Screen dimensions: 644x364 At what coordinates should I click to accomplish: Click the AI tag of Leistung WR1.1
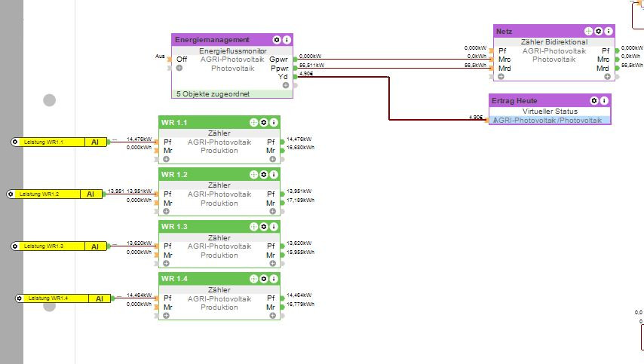(x=95, y=142)
